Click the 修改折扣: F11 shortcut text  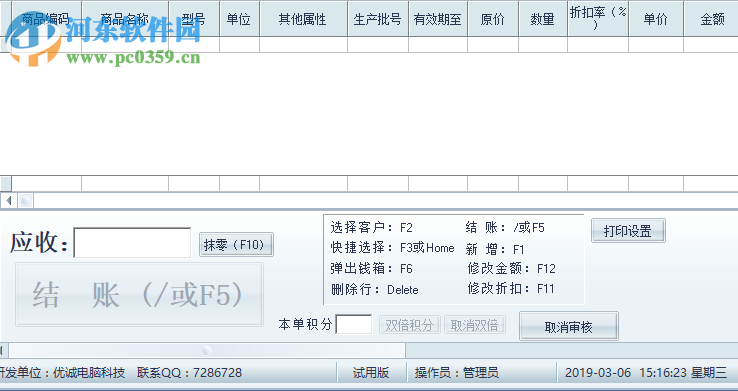(x=511, y=288)
